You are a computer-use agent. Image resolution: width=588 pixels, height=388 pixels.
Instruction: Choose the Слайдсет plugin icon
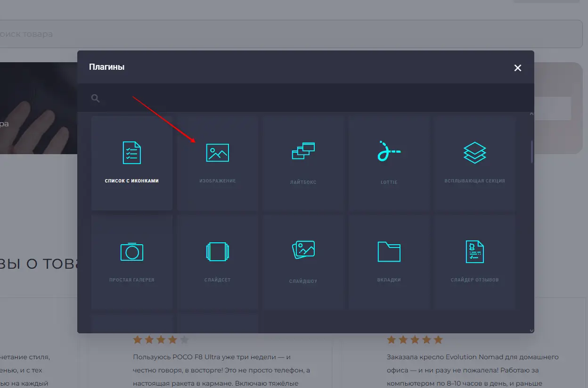(217, 252)
